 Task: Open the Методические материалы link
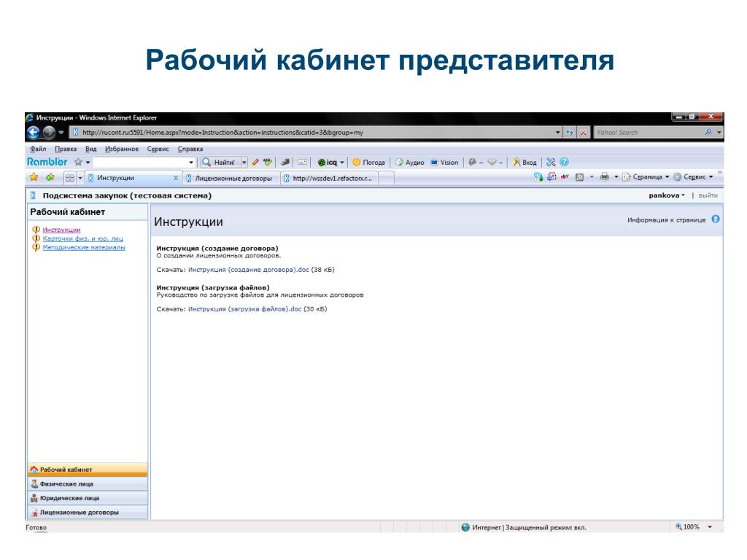click(x=84, y=247)
